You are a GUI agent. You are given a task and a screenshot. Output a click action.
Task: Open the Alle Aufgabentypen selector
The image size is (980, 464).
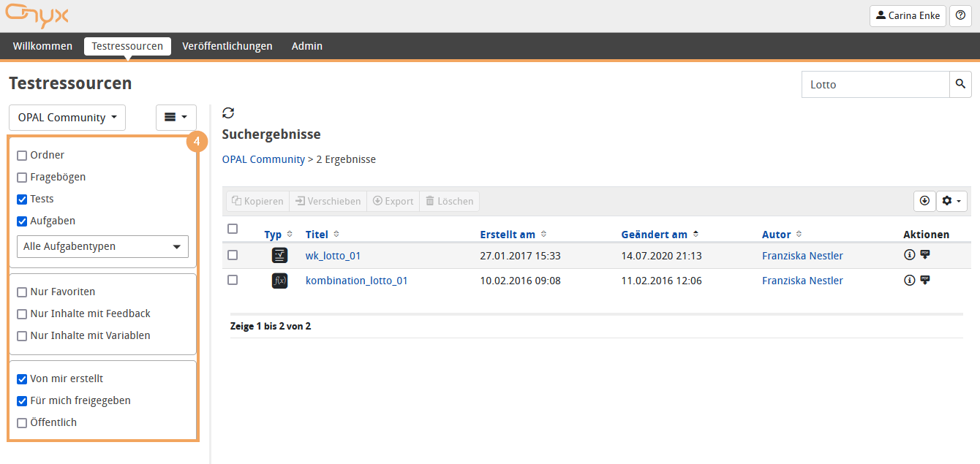tap(102, 247)
